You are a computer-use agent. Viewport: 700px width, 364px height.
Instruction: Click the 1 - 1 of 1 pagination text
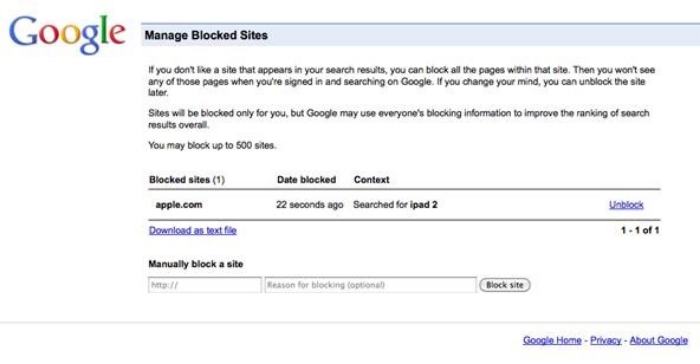point(640,230)
